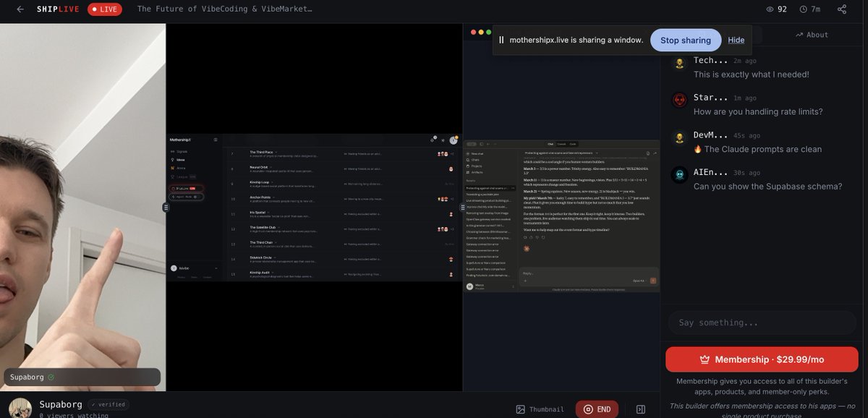Select message "Can you show the Supabase schema?"

point(767,187)
